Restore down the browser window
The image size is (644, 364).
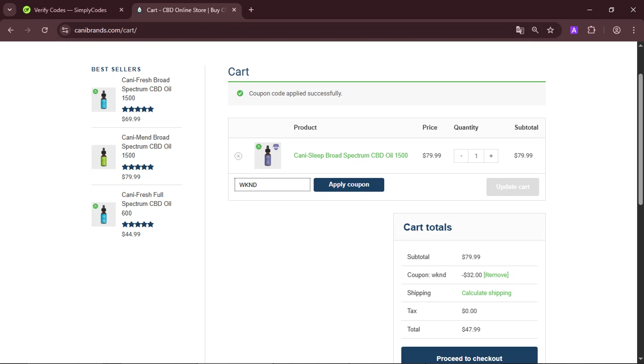611,9
